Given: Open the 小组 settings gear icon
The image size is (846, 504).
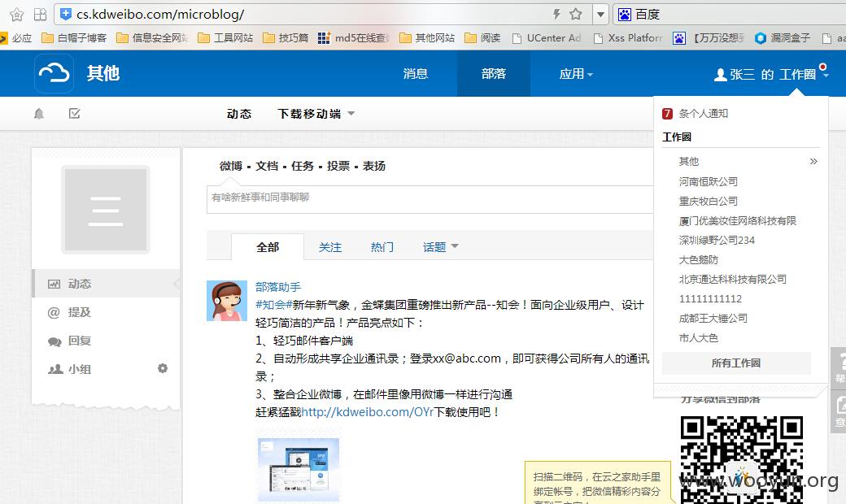Looking at the screenshot, I should tap(163, 368).
